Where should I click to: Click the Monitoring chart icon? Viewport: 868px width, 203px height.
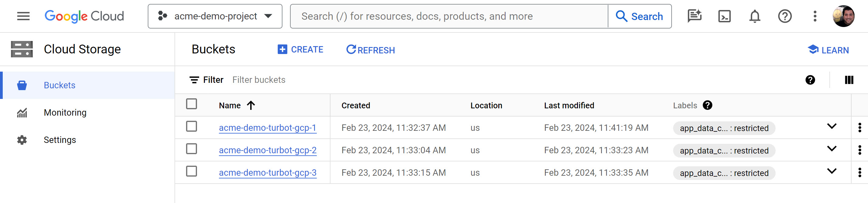click(x=22, y=113)
